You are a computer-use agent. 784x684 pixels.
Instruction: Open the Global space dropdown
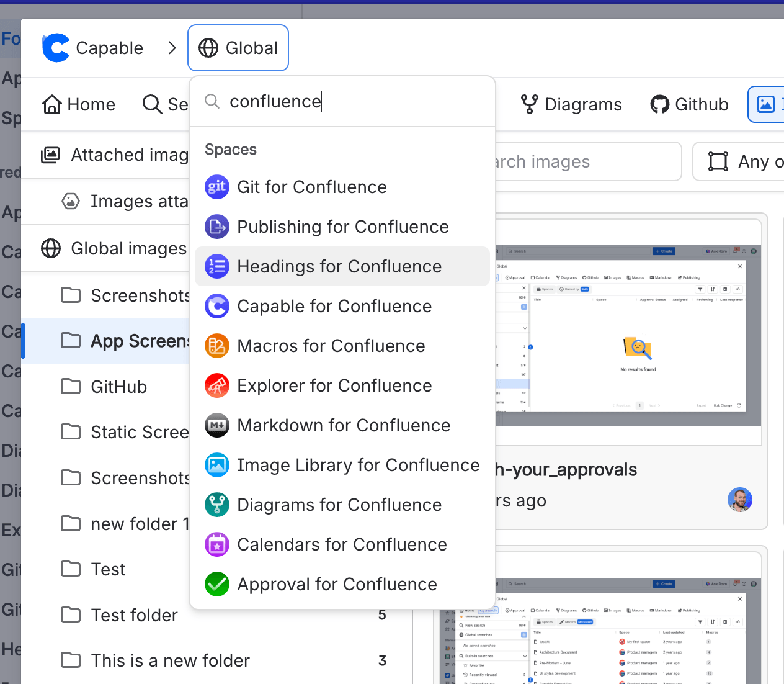(238, 48)
